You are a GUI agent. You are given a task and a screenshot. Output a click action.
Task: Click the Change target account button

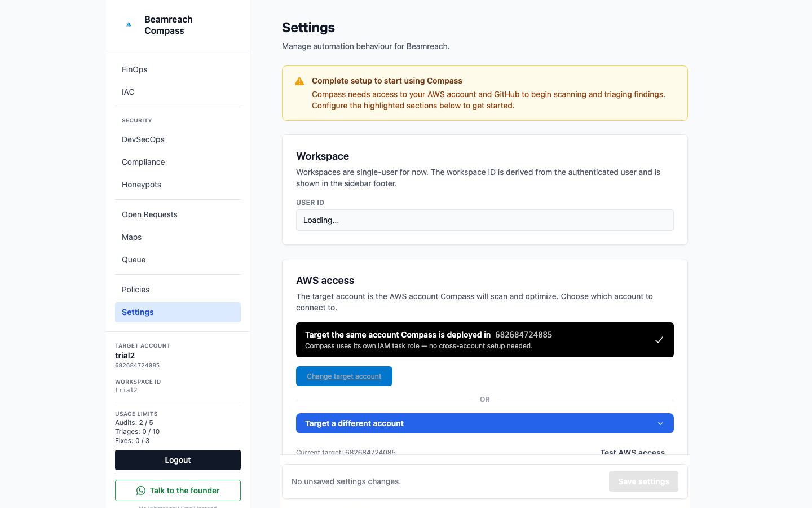tap(344, 376)
